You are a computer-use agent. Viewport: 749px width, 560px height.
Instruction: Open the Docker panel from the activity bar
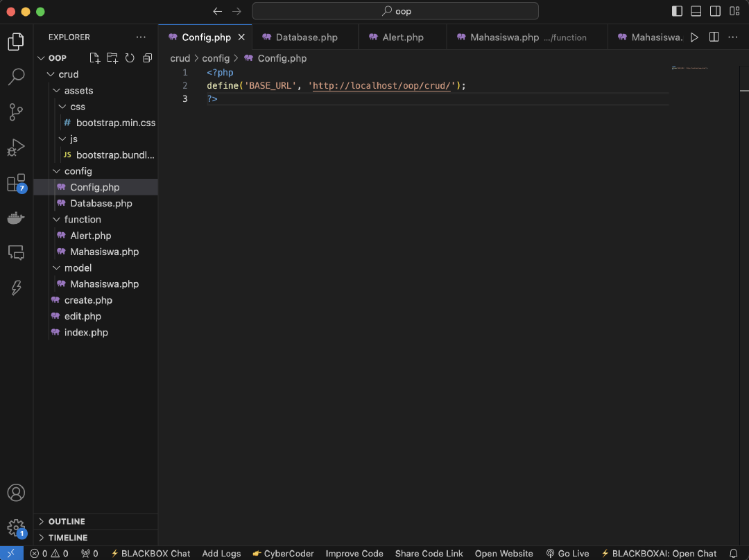16,218
